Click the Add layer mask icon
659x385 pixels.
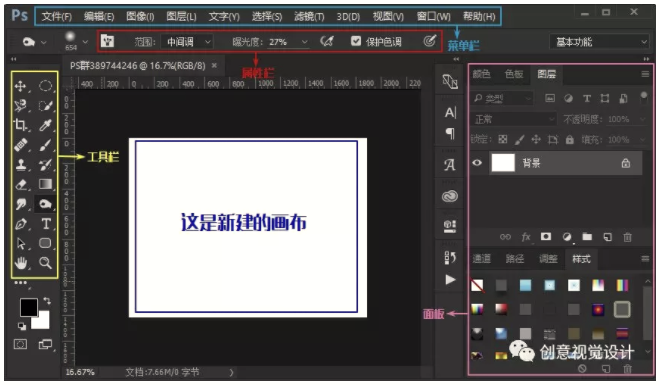[546, 237]
